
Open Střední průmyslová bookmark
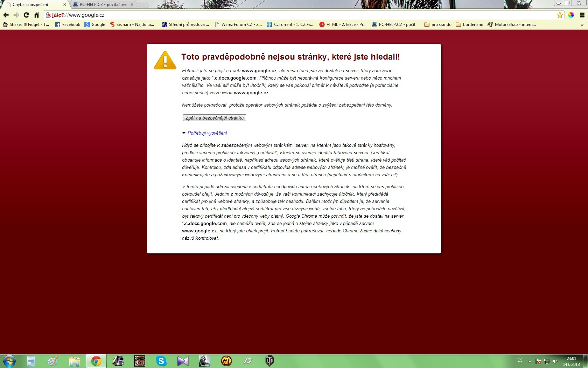[185, 25]
